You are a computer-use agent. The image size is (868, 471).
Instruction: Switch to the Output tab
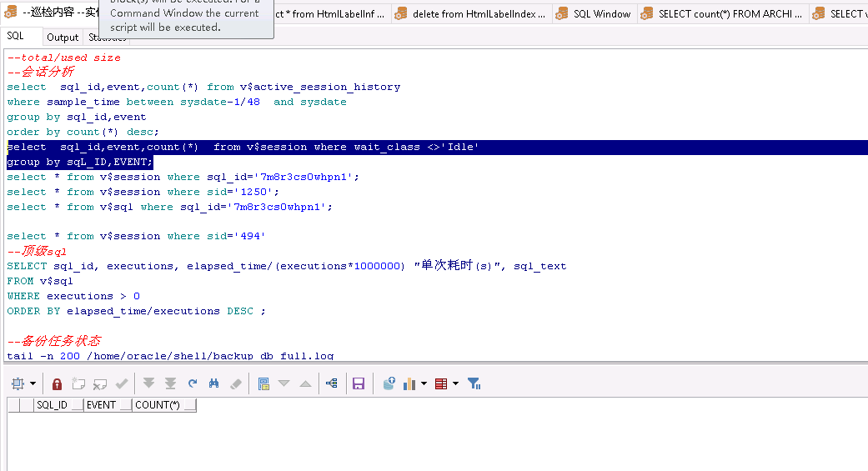(x=63, y=38)
